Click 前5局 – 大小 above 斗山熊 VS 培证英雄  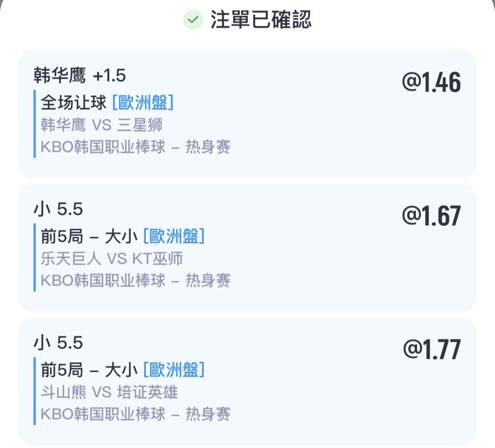89,370
